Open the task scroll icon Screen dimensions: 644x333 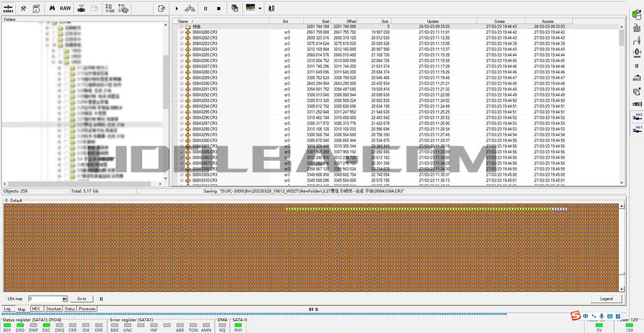coord(36,8)
